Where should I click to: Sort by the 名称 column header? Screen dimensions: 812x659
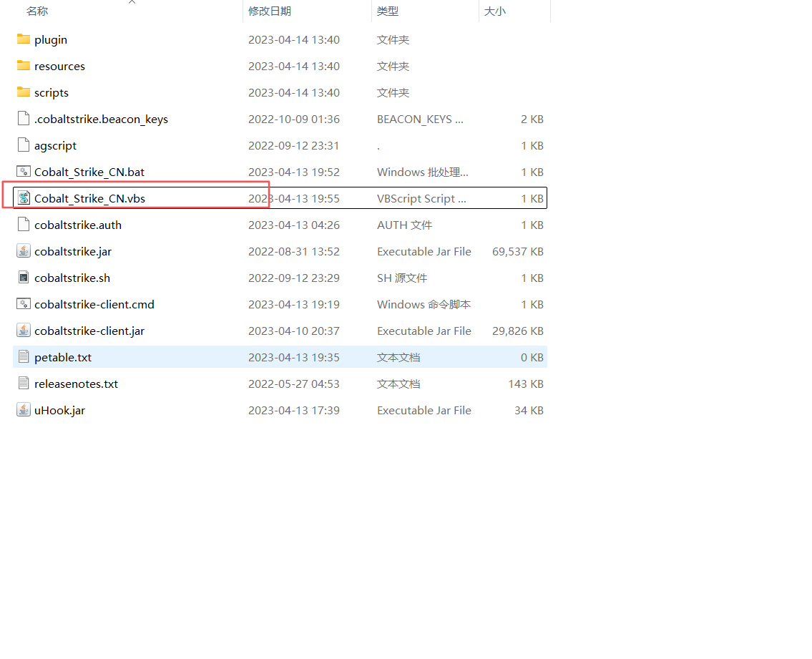pos(37,11)
